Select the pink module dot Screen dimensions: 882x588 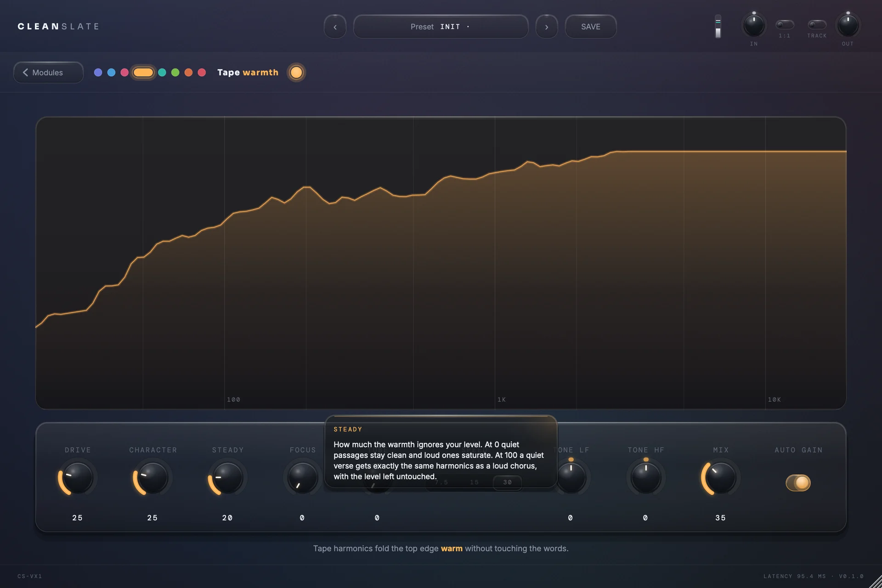point(124,73)
